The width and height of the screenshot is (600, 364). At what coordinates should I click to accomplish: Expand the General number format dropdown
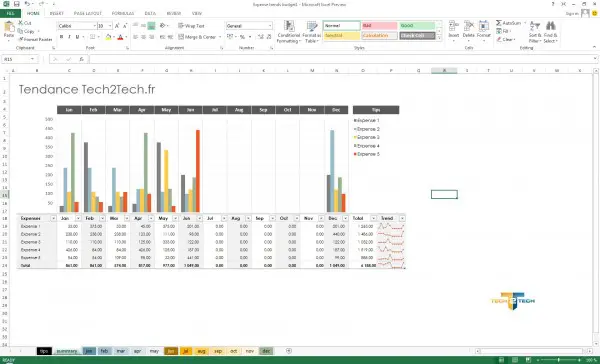[x=249, y=26]
